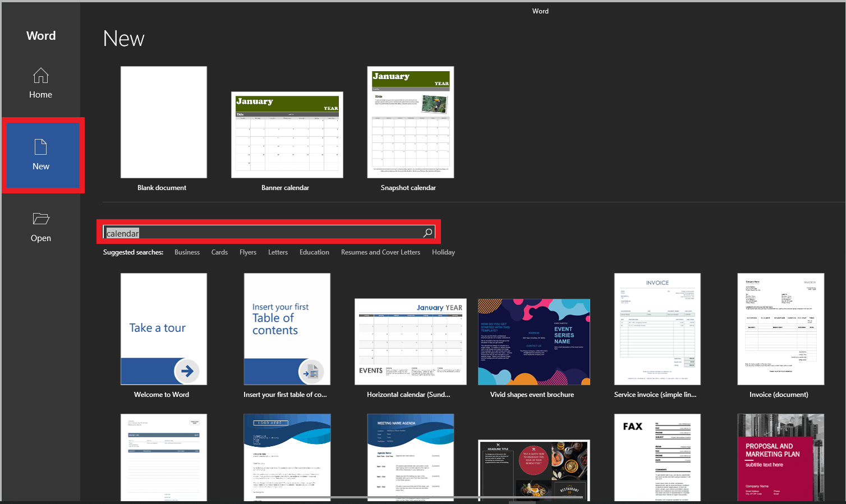Open Insert your first table of contents template
Viewport: 846px width, 504px height.
[x=287, y=329]
